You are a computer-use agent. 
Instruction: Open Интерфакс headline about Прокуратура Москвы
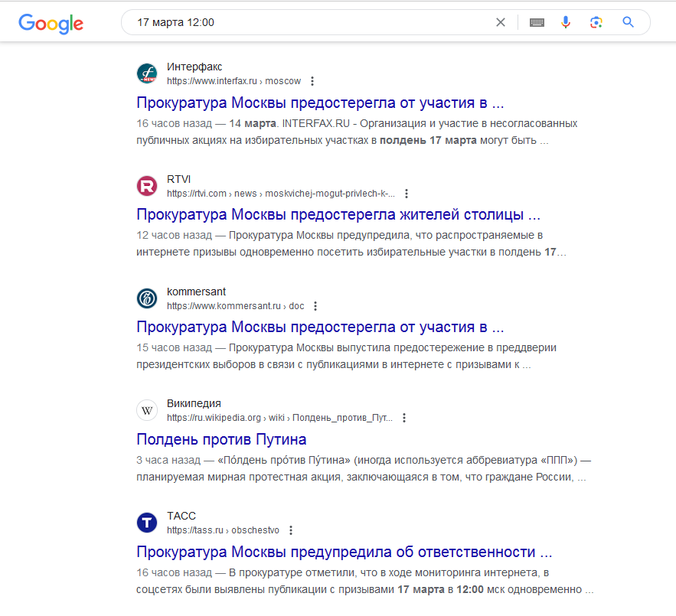pos(320,103)
